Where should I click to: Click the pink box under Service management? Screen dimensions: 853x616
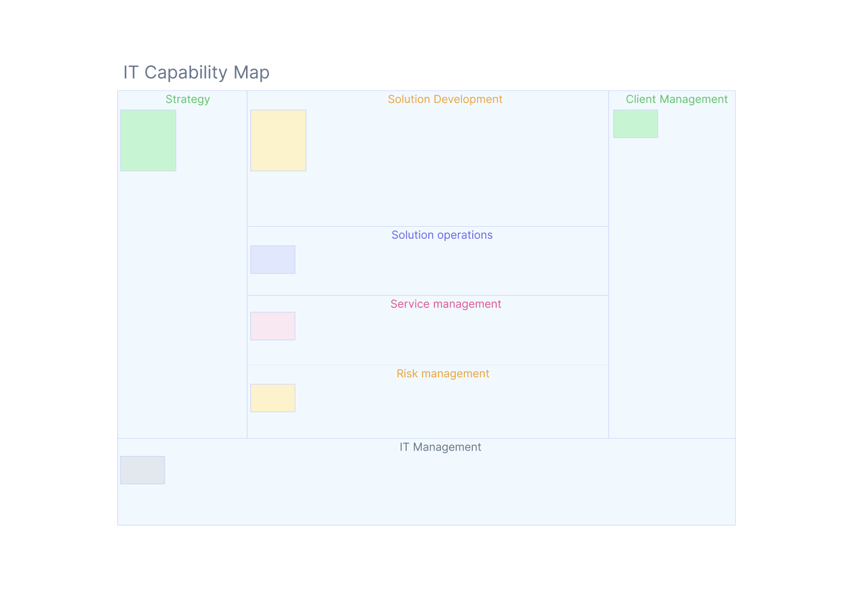(x=273, y=326)
